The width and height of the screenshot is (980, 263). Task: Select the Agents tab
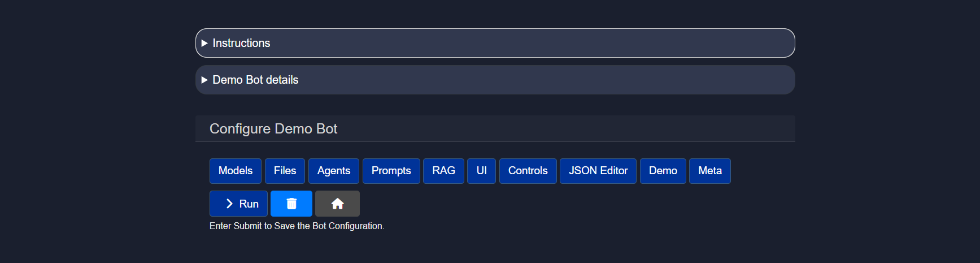click(334, 171)
